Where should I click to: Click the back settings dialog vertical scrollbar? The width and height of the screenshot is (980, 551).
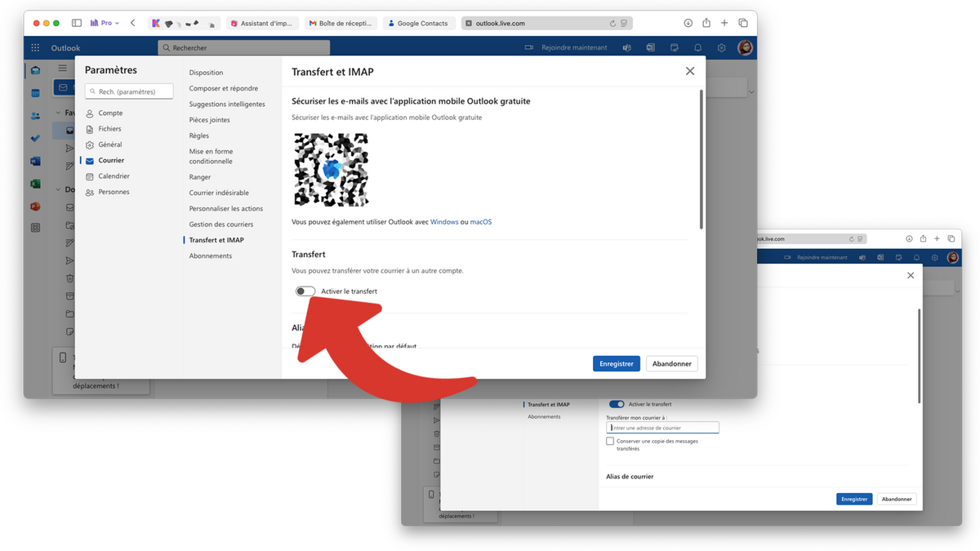(920, 356)
